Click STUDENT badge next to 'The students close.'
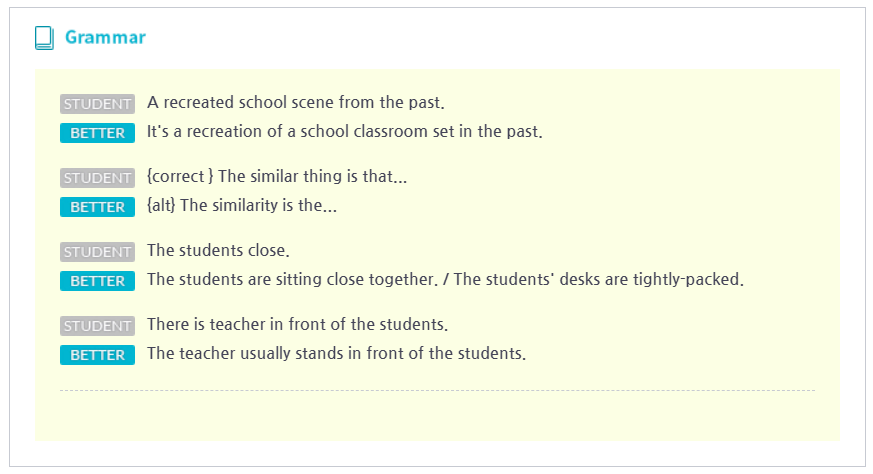 click(97, 252)
